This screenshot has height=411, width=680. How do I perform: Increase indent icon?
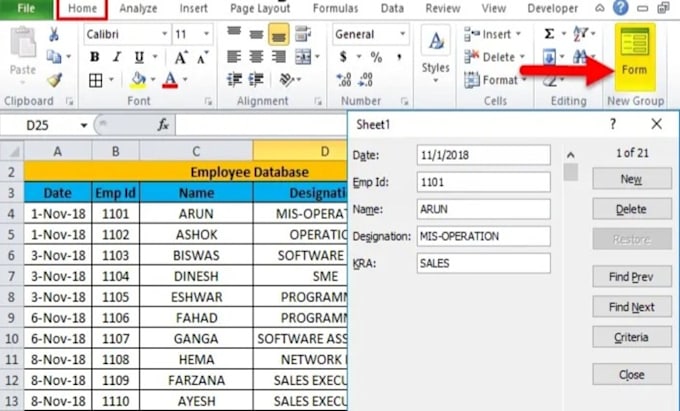(256, 80)
